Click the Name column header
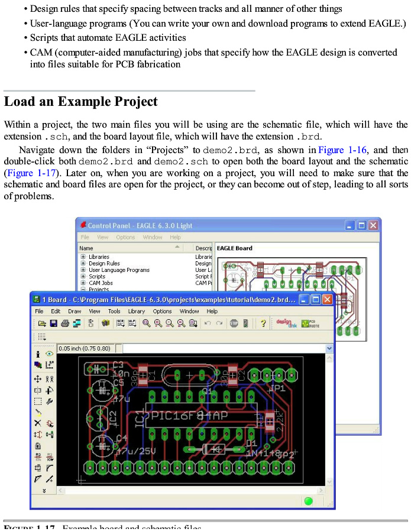The height and width of the screenshot is (532, 411). (86, 248)
